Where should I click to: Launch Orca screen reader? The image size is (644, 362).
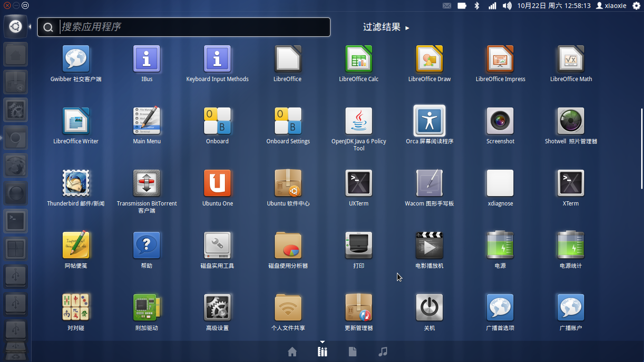point(429,121)
